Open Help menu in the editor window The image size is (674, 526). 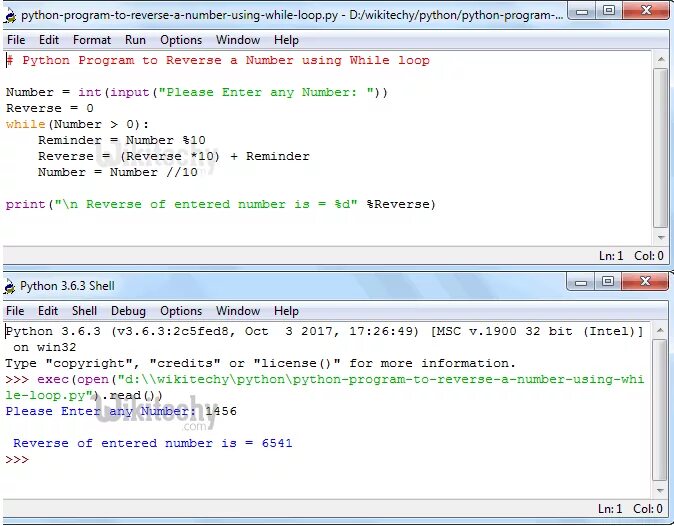click(x=286, y=40)
